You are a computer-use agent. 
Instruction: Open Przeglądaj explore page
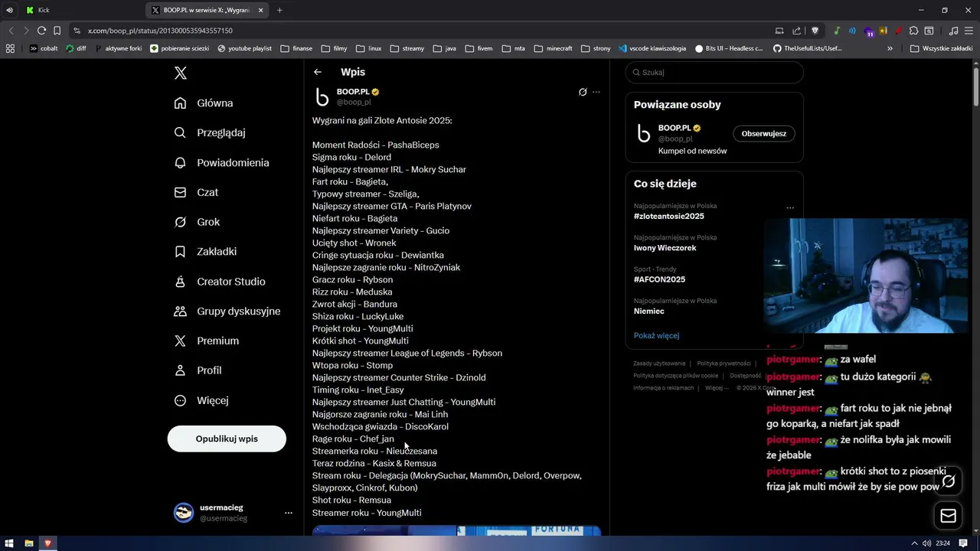coord(211,132)
